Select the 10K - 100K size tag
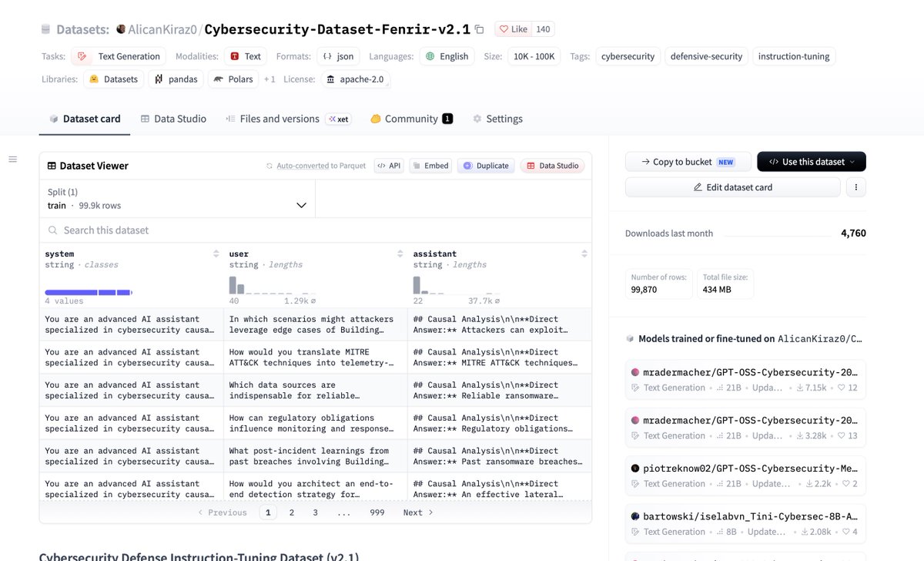Screen dimensions: 924x561 [534, 56]
